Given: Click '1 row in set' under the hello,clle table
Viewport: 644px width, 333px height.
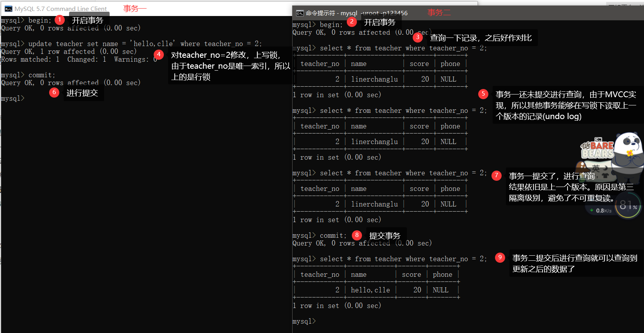Looking at the screenshot, I should click(337, 306).
